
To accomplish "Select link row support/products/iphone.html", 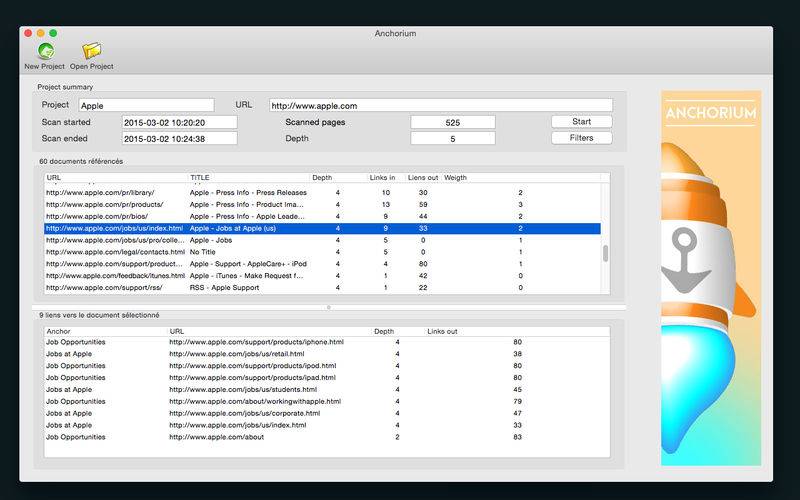I will 327,342.
